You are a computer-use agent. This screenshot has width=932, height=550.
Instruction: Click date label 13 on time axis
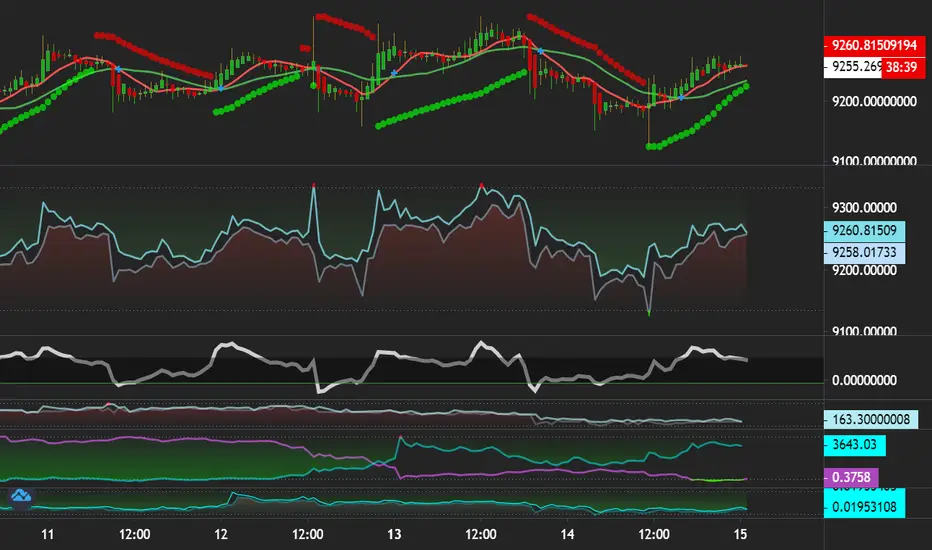(394, 535)
